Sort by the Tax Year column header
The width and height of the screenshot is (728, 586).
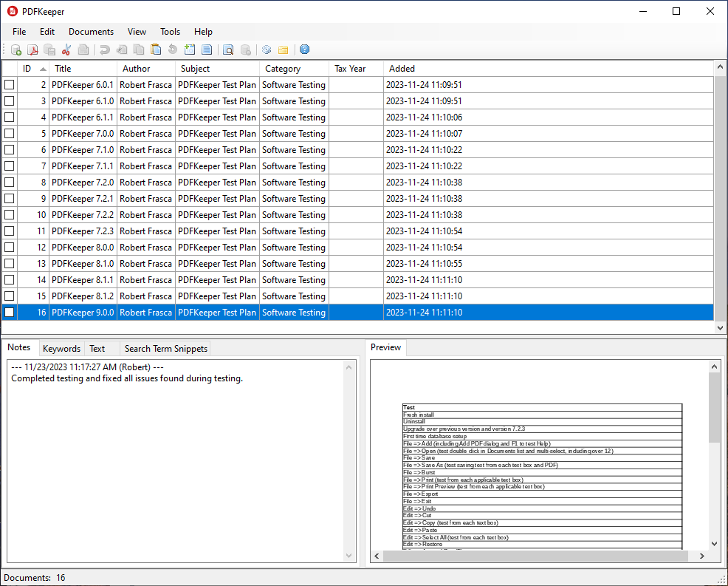[x=356, y=69]
